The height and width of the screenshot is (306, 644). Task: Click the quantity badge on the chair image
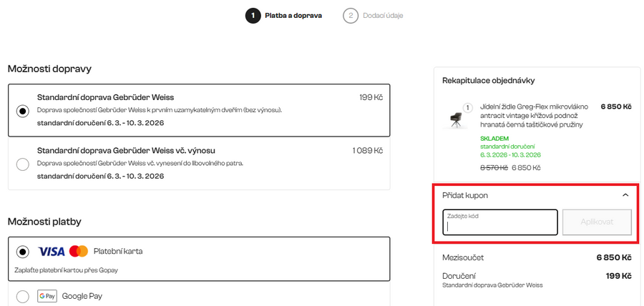468,108
